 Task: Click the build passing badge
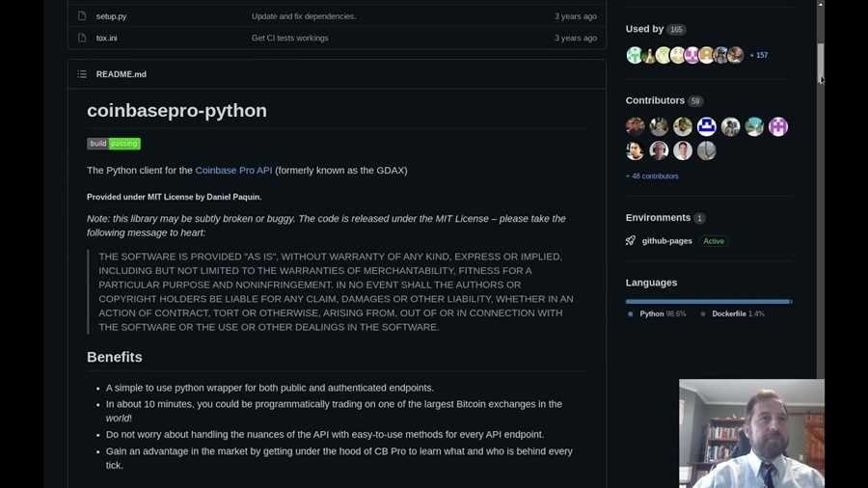pyautogui.click(x=114, y=144)
